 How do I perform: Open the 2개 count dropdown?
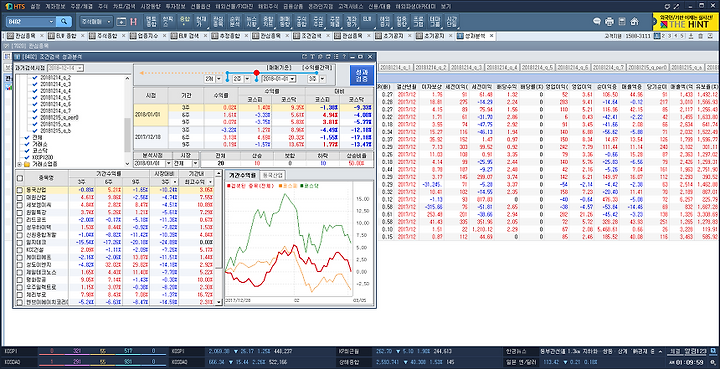(219, 79)
